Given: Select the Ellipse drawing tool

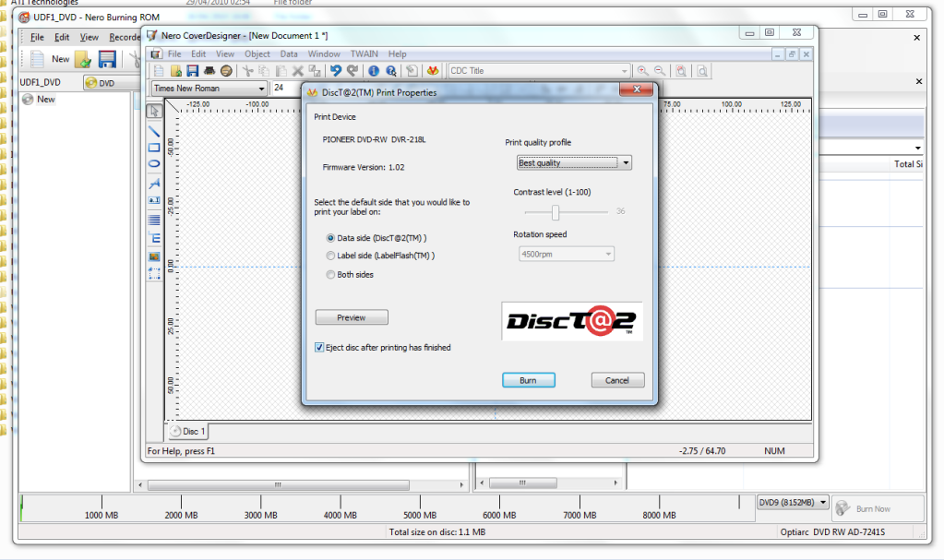Looking at the screenshot, I should (x=154, y=164).
